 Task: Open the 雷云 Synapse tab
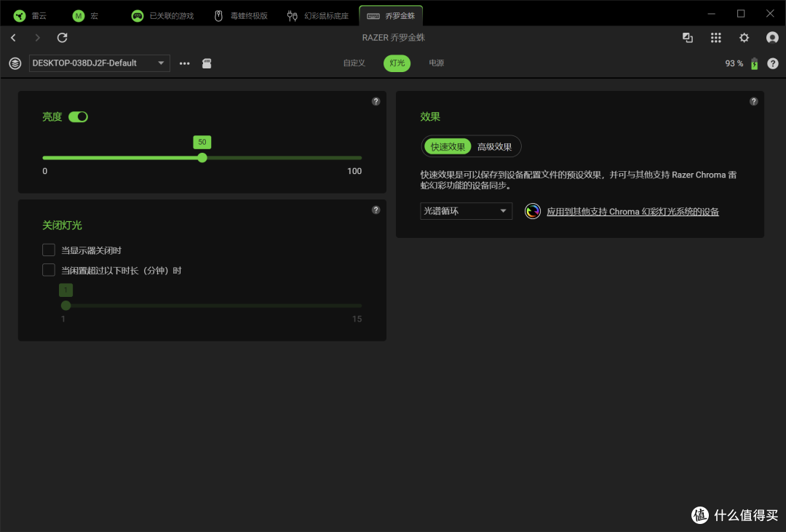[30, 15]
